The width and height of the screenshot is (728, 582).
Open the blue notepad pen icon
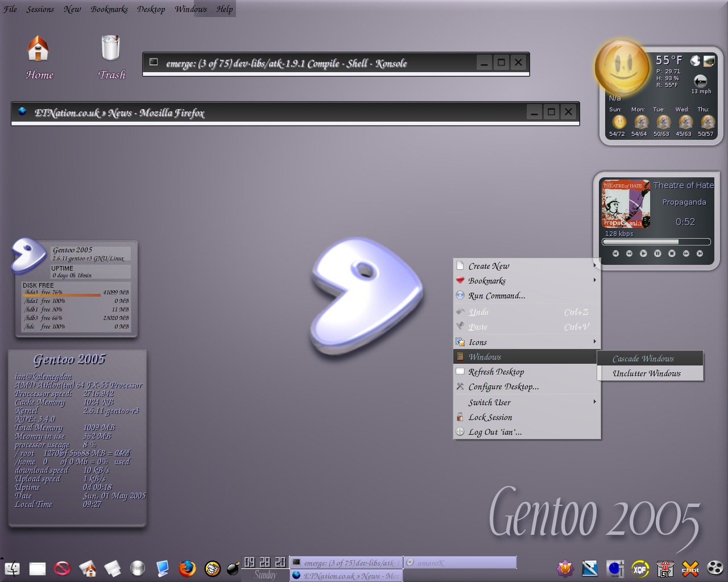tap(590, 568)
